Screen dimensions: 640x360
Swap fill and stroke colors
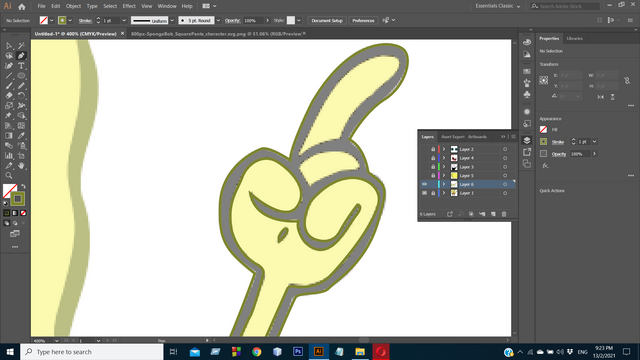point(23,186)
